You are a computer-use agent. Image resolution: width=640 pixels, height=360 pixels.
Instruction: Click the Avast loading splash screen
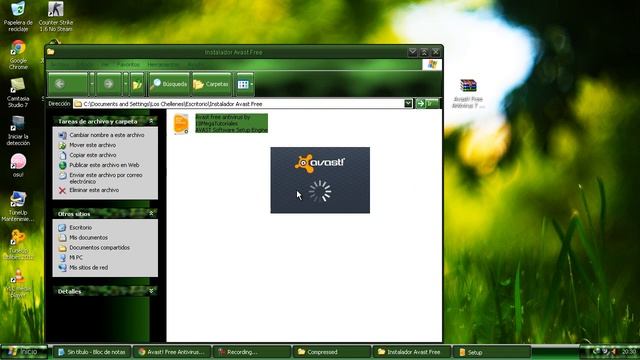click(320, 180)
